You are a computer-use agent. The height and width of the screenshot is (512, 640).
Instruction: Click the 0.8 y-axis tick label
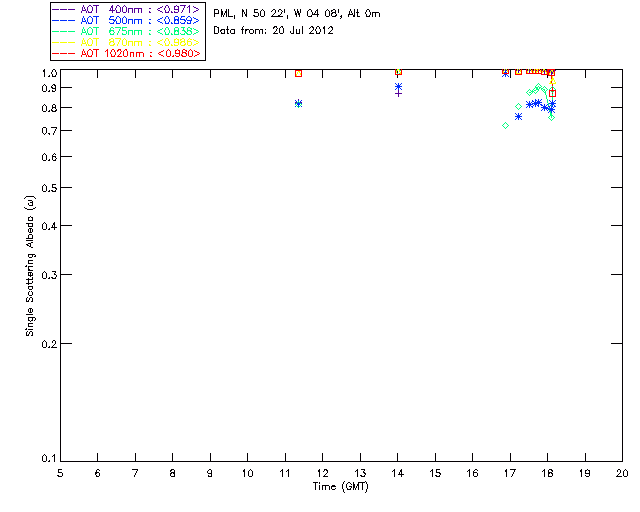click(x=49, y=108)
